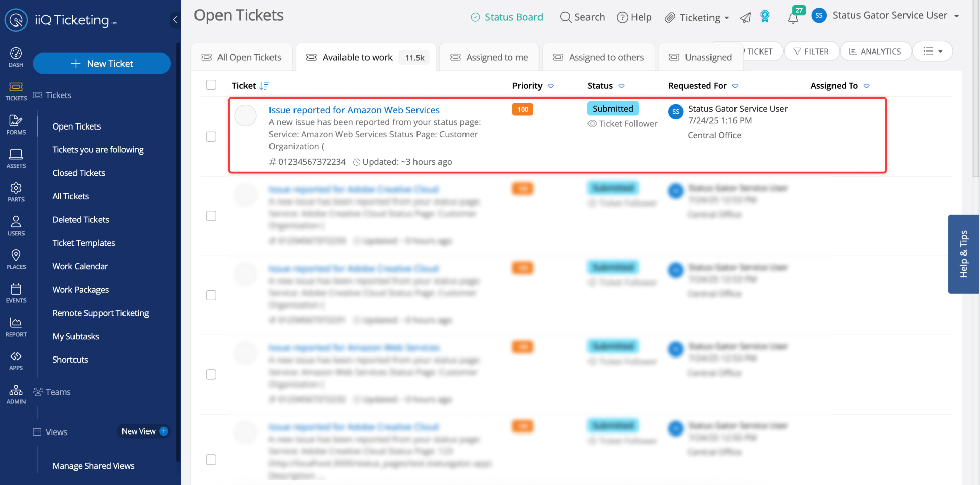Open Issue reported for Amazon Web Services

(x=354, y=110)
